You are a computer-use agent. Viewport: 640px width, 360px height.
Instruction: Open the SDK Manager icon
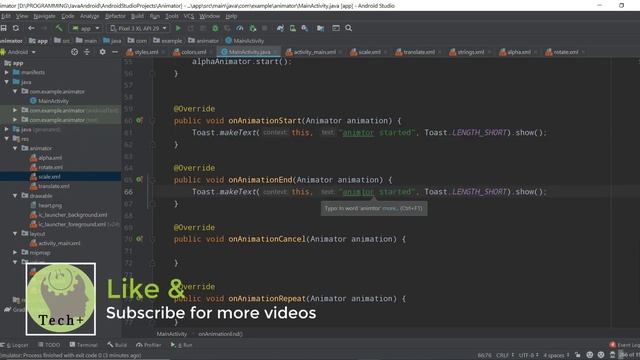point(304,28)
